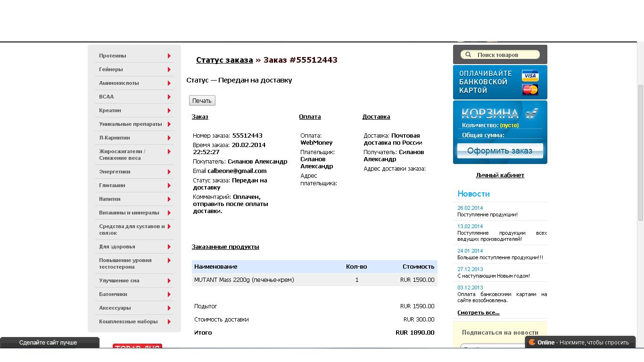Expand the Л-Карнитин category arrow
The width and height of the screenshot is (644, 362).
pos(169,138)
